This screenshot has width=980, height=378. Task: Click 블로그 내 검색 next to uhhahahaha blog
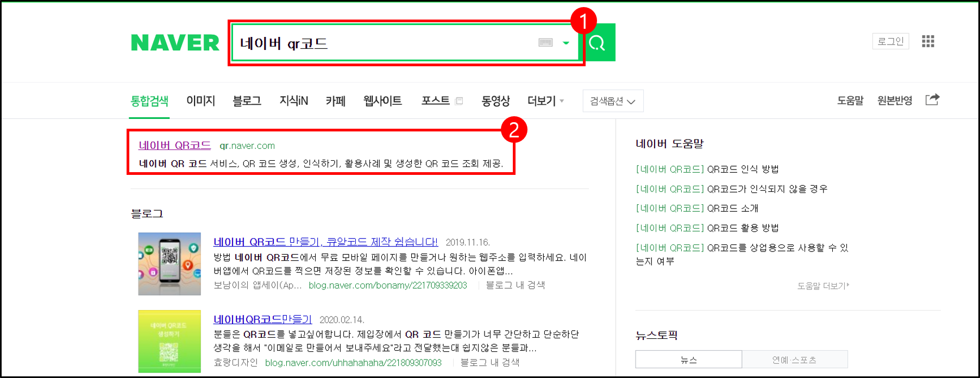(490, 362)
